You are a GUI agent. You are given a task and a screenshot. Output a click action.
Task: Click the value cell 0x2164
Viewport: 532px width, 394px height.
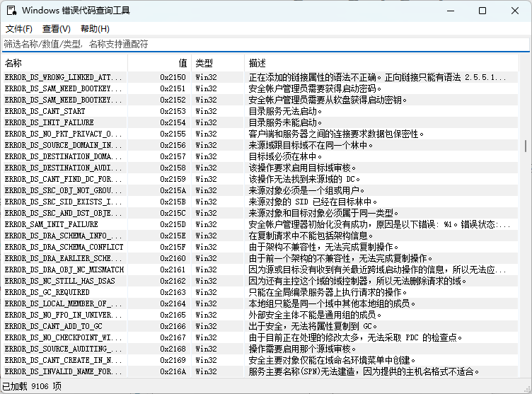(173, 303)
